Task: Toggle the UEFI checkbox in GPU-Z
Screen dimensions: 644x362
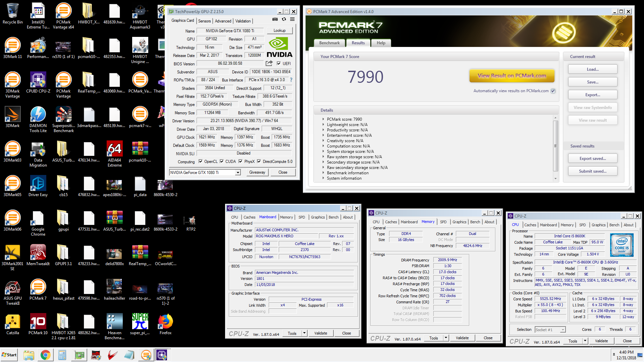Action: point(279,63)
